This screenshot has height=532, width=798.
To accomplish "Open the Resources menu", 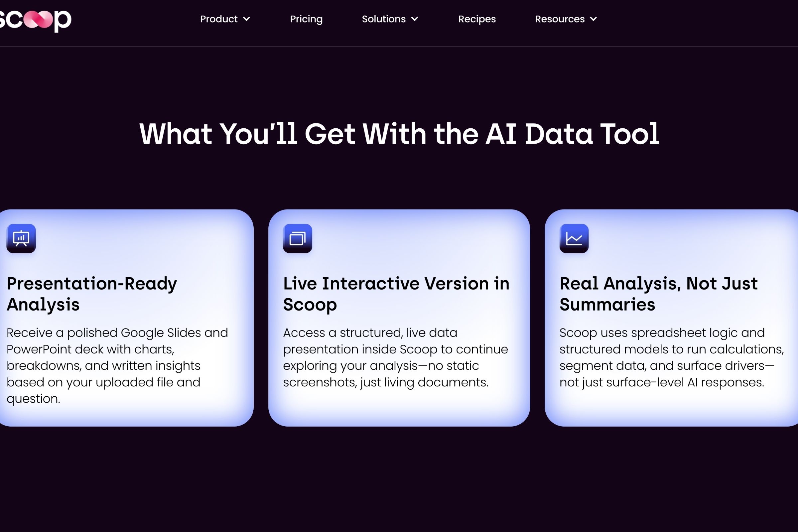I will pos(566,19).
